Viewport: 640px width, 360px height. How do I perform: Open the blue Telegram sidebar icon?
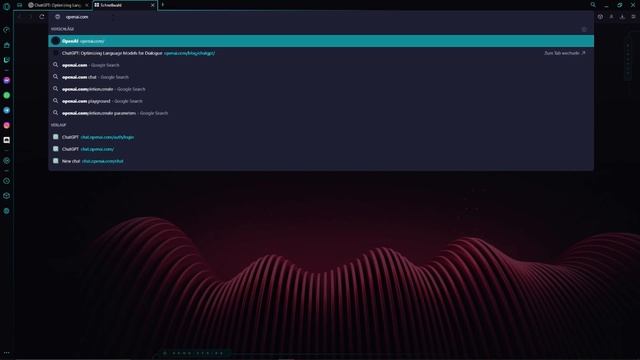(x=7, y=111)
